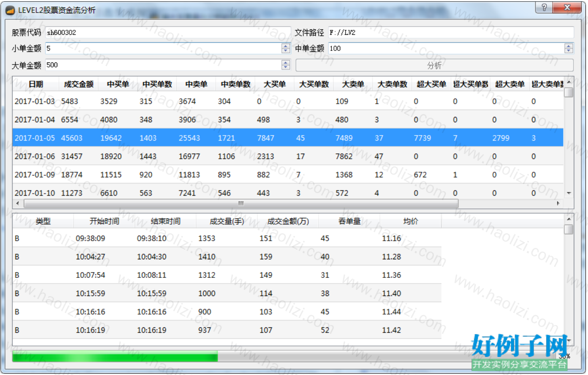This screenshot has width=588, height=375.
Task: Adjust 中单金额 with its spinner arrows
Action: click(x=569, y=48)
